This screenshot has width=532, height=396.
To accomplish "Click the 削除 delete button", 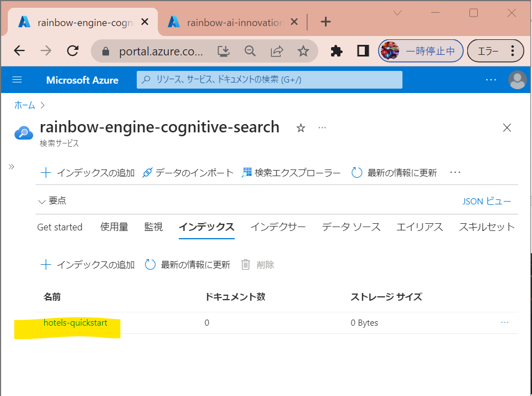I will click(x=257, y=265).
